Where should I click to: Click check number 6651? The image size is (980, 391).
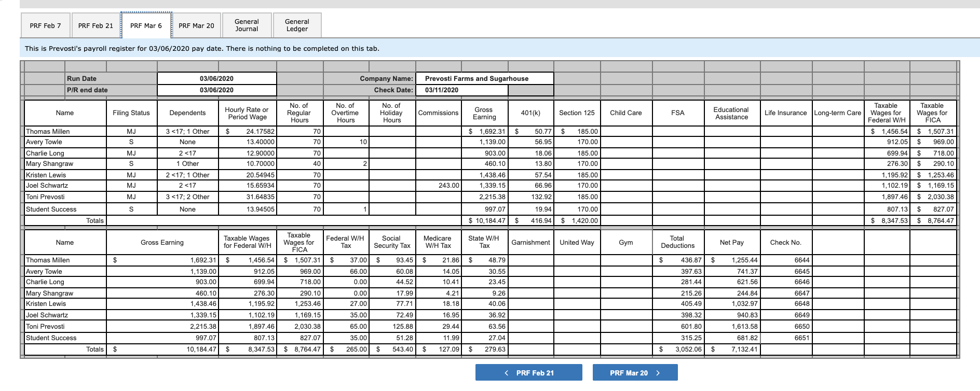coord(786,338)
